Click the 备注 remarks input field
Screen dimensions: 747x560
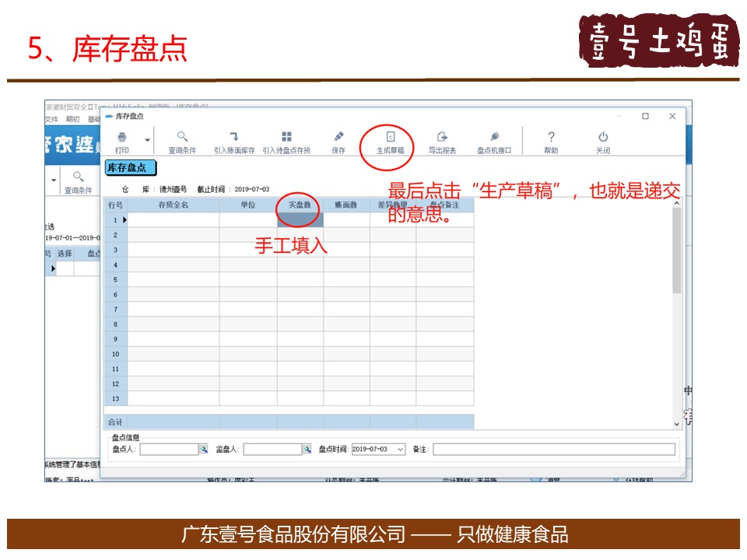tap(553, 450)
